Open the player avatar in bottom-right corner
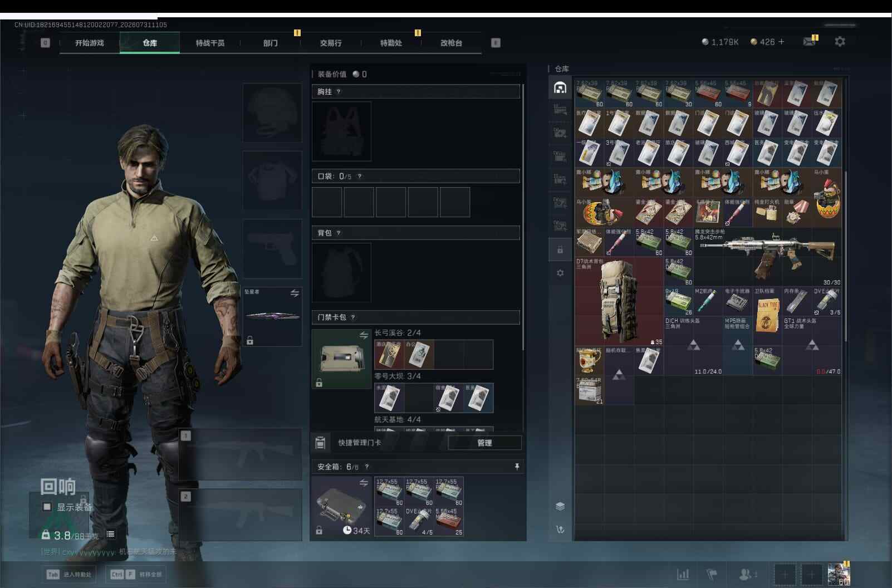 point(839,574)
